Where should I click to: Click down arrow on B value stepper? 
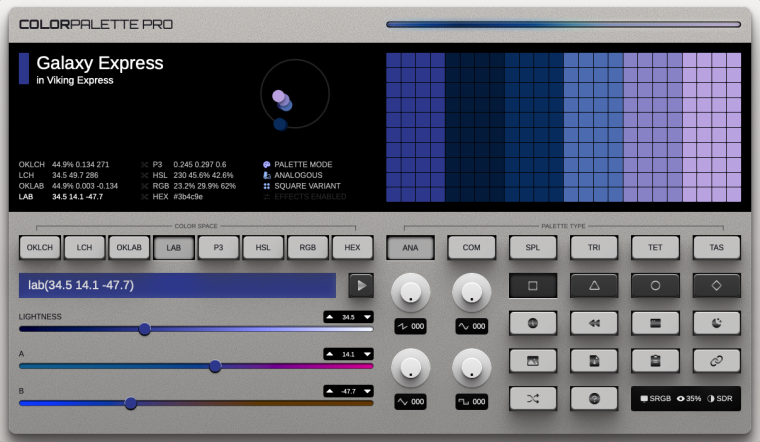coord(366,391)
